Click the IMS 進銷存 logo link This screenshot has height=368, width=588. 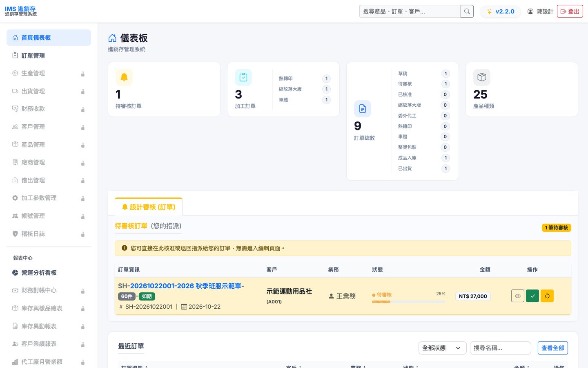[21, 11]
